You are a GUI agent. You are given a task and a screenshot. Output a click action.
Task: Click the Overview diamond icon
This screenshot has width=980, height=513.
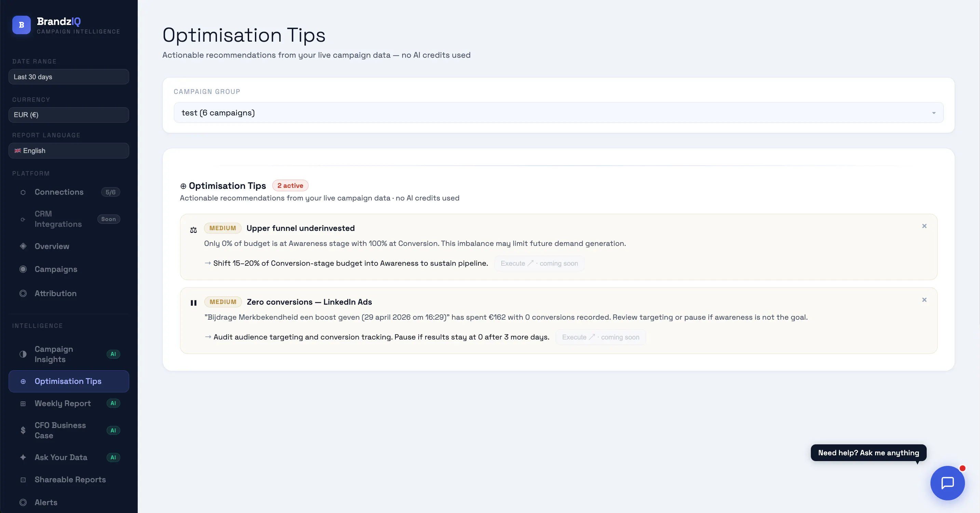click(23, 246)
